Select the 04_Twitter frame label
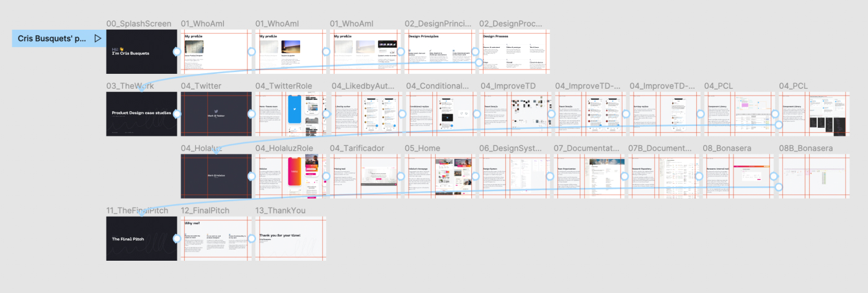The width and height of the screenshot is (868, 293). [x=201, y=86]
